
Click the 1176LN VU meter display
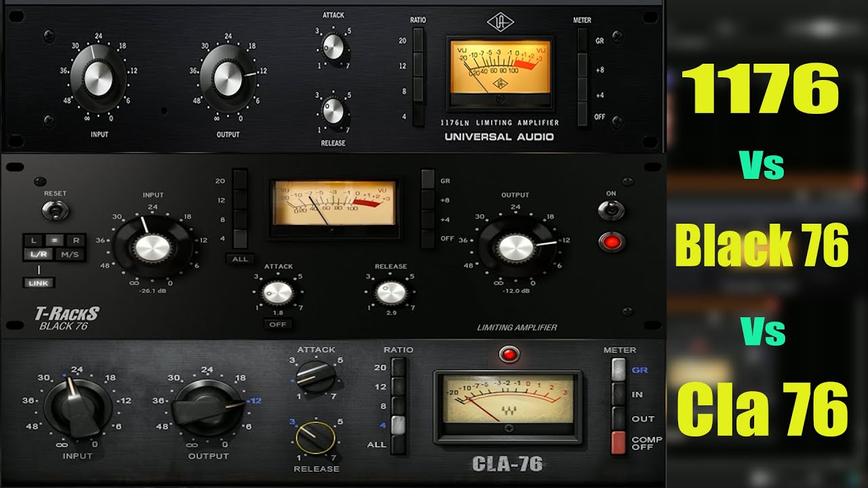500,73
